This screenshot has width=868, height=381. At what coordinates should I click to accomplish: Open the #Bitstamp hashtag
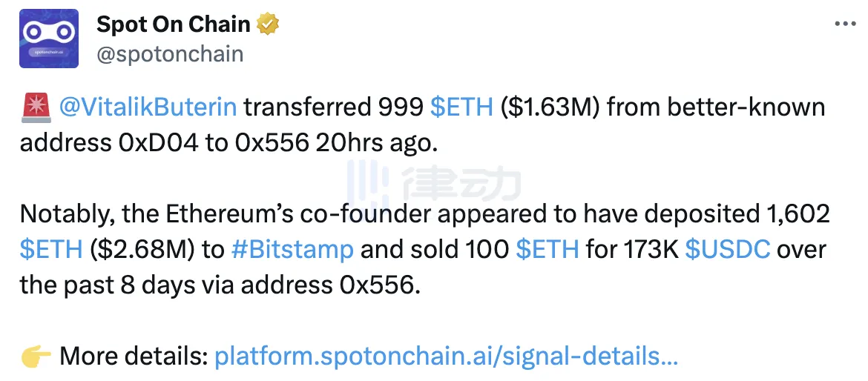pos(292,249)
